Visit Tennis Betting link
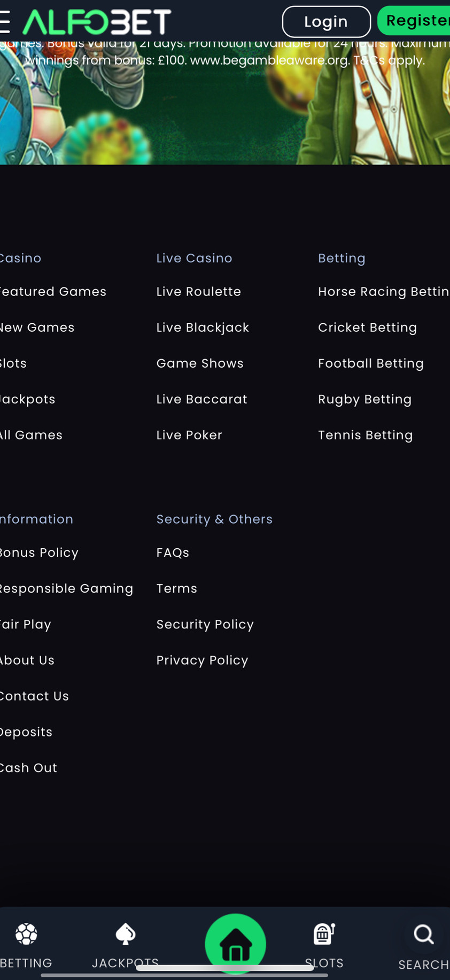The width and height of the screenshot is (450, 980). pyautogui.click(x=366, y=435)
